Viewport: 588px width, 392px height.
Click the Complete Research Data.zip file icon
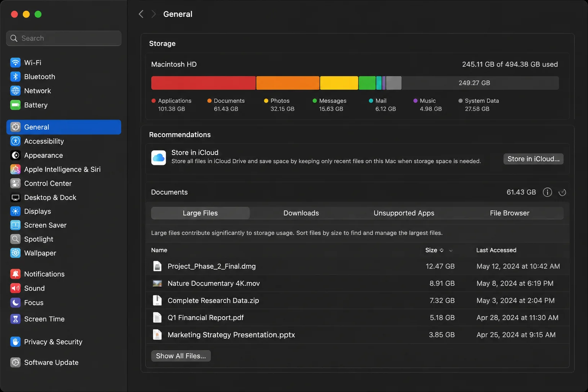(x=157, y=301)
